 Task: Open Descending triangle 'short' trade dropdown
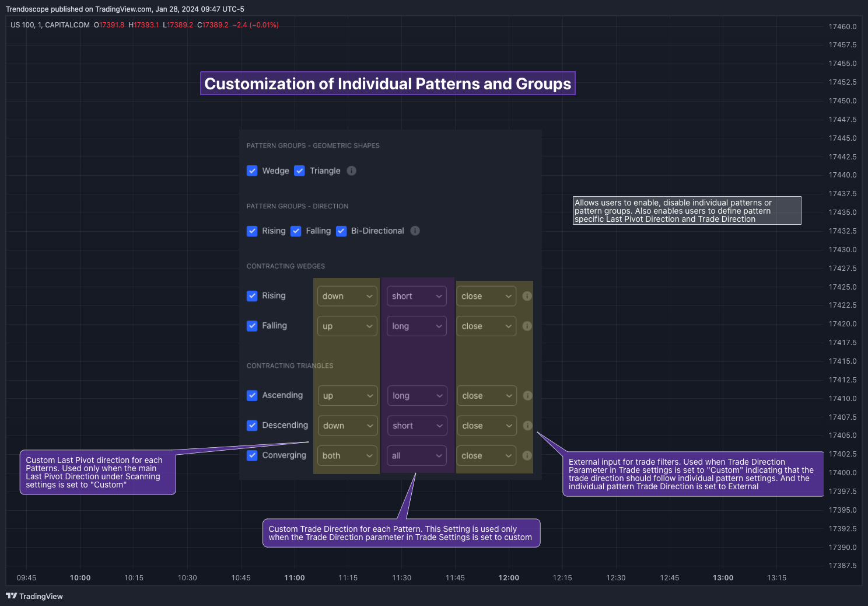click(x=417, y=426)
